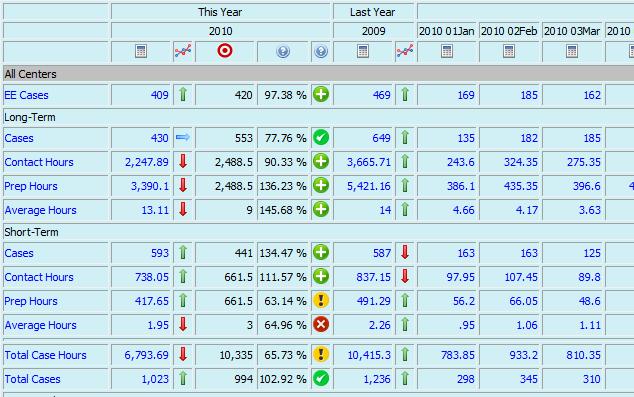634x397 pixels.
Task: Select the 2010 02Feb column header
Action: [x=509, y=31]
